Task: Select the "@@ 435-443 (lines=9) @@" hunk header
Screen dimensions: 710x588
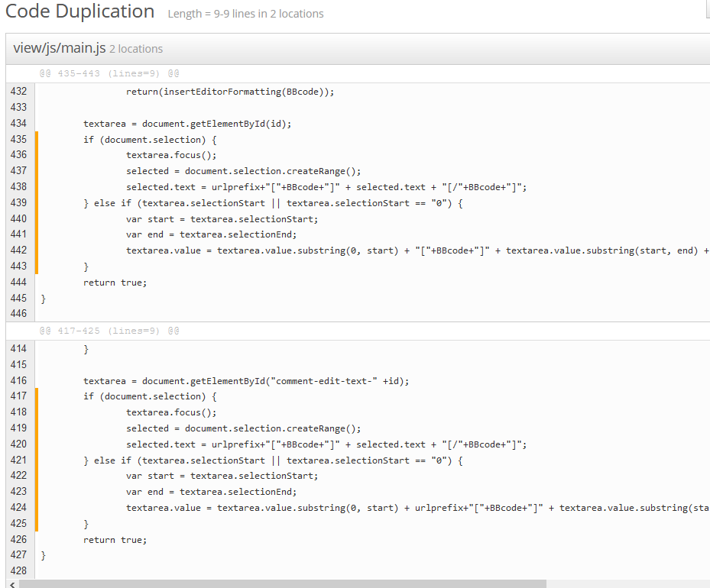Action: (x=109, y=74)
